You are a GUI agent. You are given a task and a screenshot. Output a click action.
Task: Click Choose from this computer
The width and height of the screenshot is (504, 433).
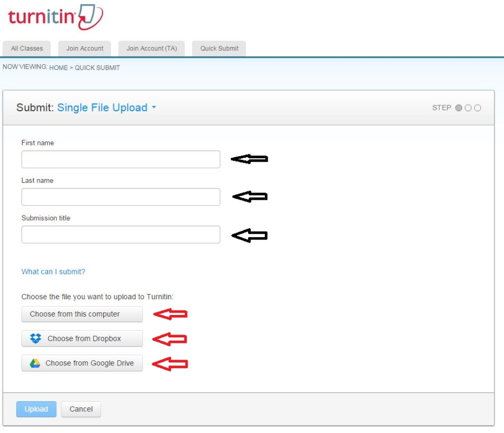click(82, 314)
